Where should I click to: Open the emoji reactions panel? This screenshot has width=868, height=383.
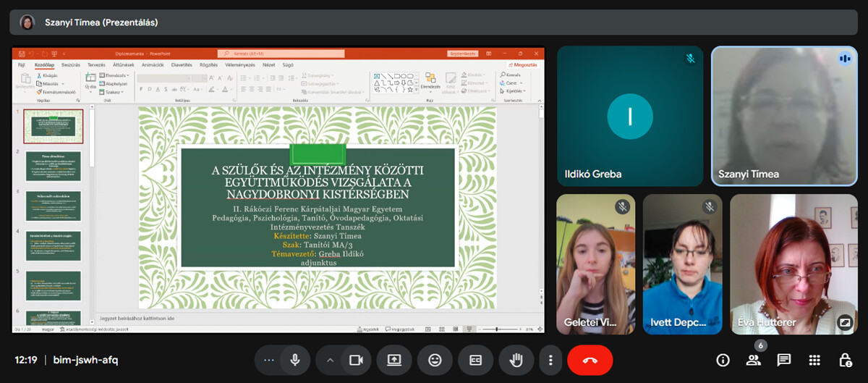(x=435, y=360)
